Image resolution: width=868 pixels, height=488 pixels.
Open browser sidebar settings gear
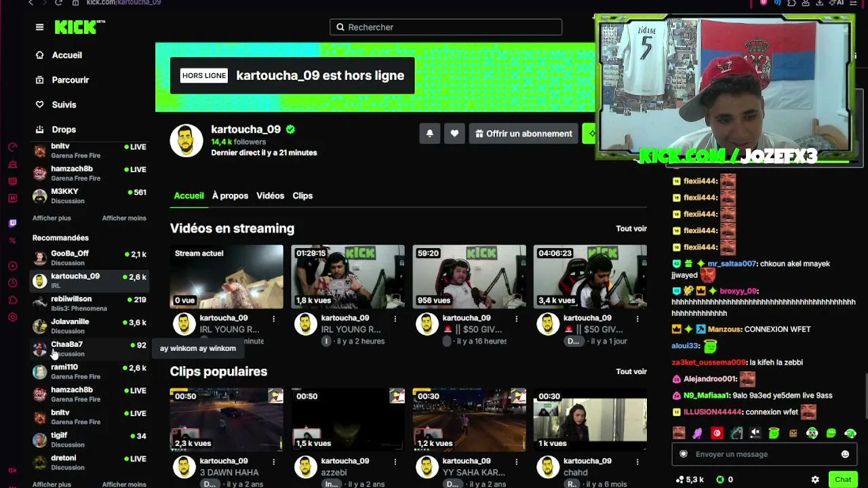(12, 317)
